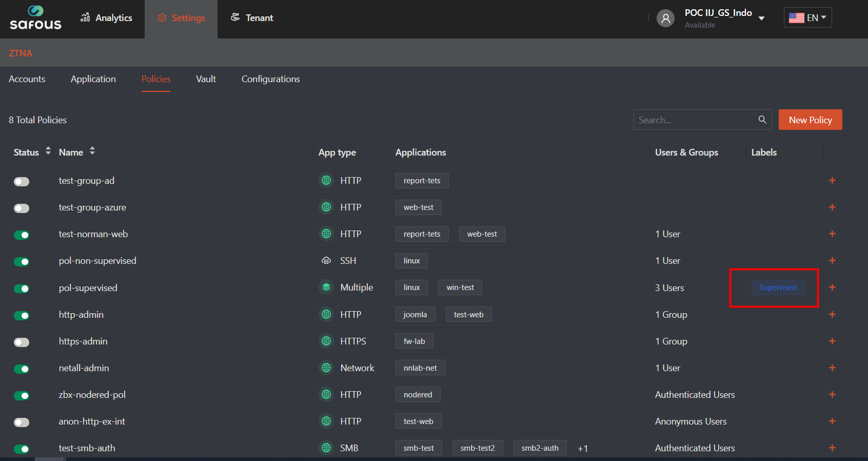
Task: Click the globe icon on https-admin row
Action: coord(326,341)
